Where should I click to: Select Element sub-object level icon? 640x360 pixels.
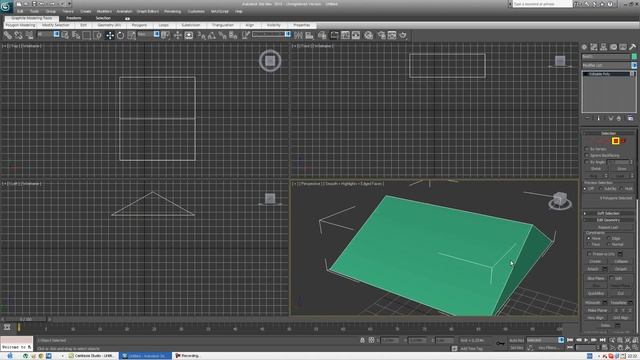tap(623, 141)
